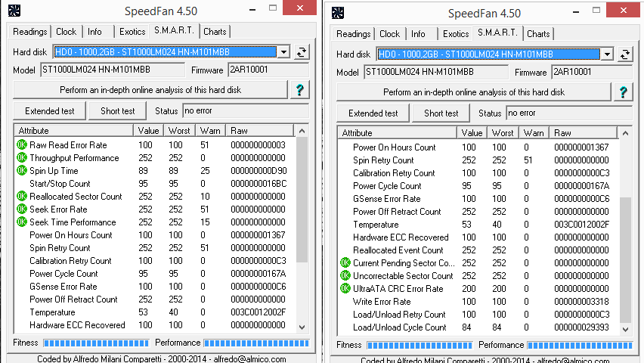644x363 pixels.
Task: Open the Hard disk dropdown in right window
Action: tap(608, 54)
